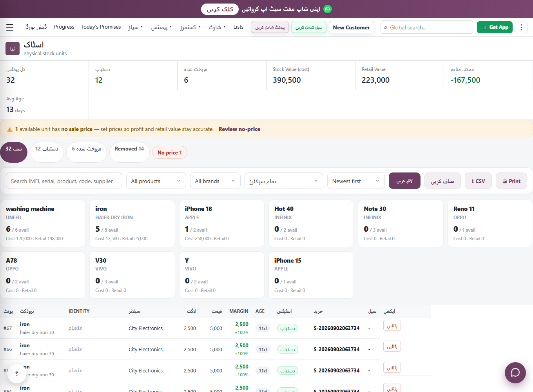Image resolution: width=533 pixels, height=392 pixels.
Task: Switch to the Removed 14 tab
Action: click(129, 152)
